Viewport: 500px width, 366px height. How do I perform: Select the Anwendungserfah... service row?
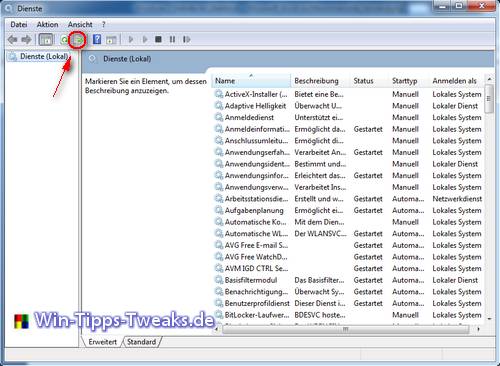pos(349,153)
